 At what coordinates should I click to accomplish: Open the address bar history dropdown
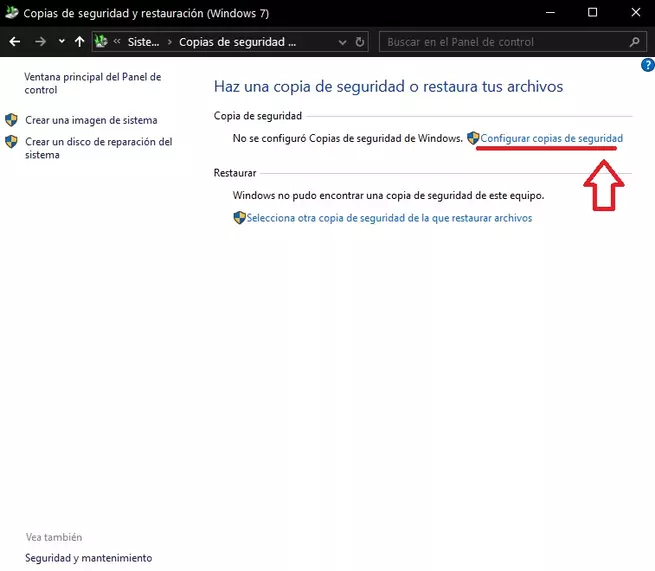pyautogui.click(x=343, y=42)
